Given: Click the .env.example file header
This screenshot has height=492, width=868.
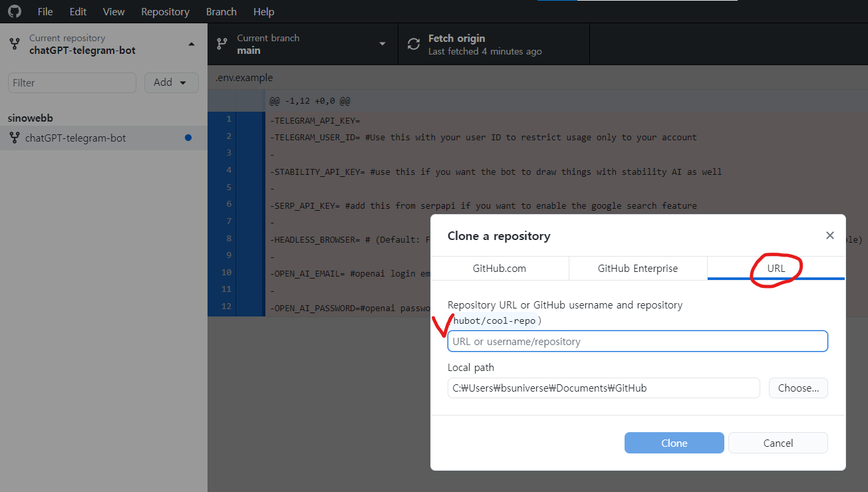Looking at the screenshot, I should pos(243,78).
